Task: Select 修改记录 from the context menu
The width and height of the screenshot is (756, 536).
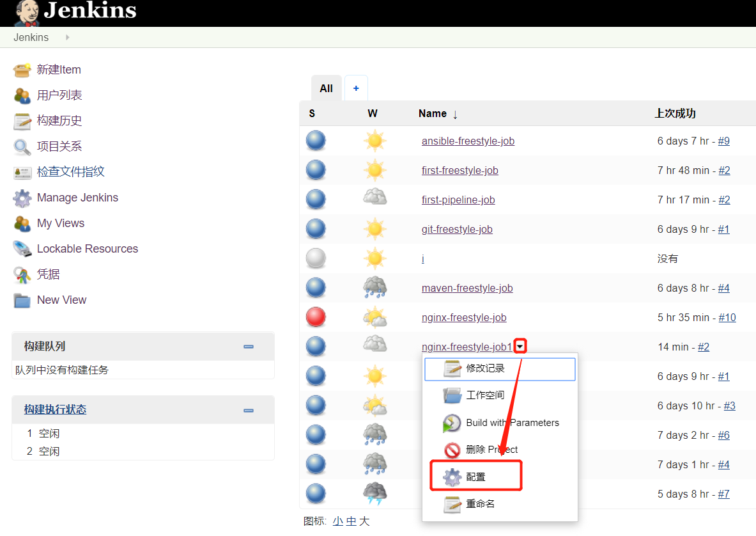Action: pyautogui.click(x=500, y=368)
